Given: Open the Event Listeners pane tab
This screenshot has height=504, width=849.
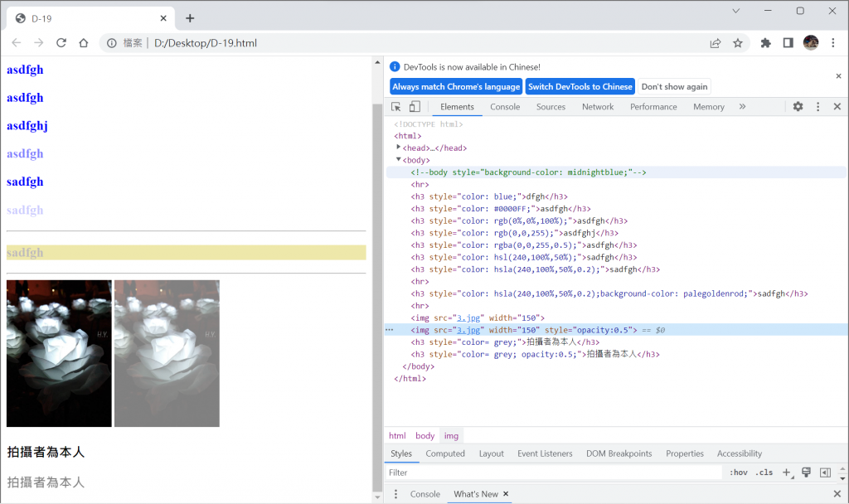Looking at the screenshot, I should [545, 453].
